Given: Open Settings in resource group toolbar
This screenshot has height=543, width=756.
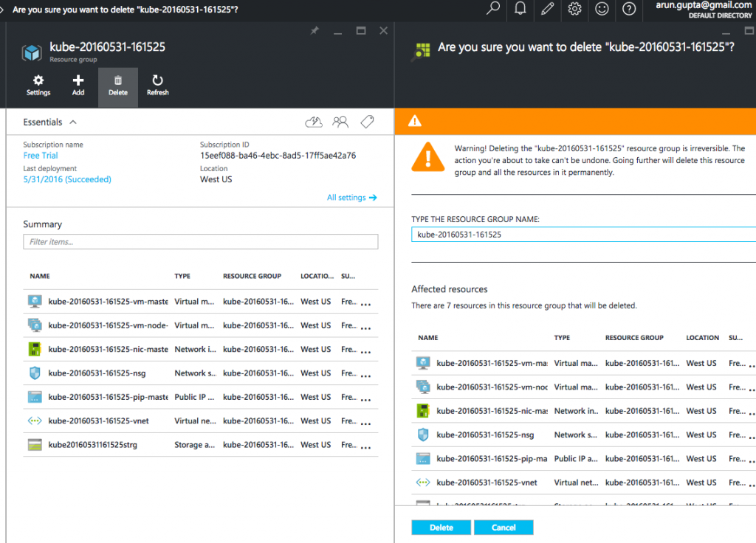Looking at the screenshot, I should 38,86.
